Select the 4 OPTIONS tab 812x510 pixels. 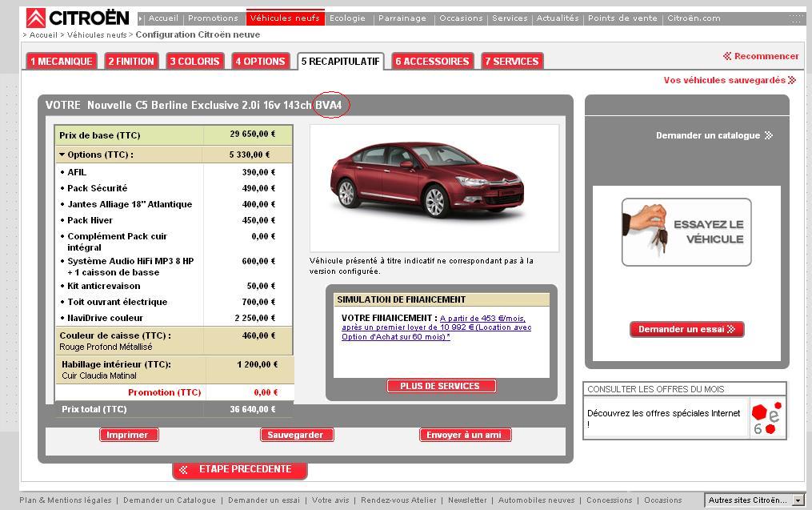[x=260, y=61]
